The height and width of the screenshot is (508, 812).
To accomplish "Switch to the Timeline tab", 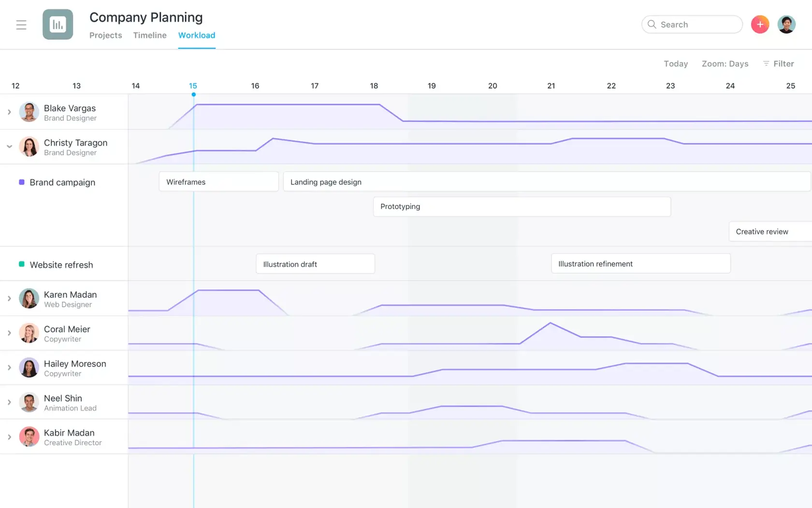I will click(150, 35).
